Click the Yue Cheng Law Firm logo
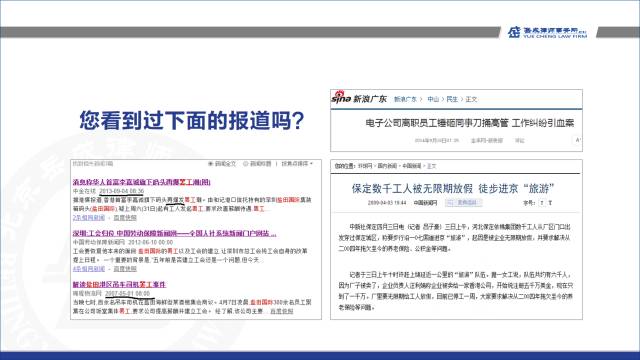Image resolution: width=640 pixels, height=360 pixels. (x=547, y=32)
